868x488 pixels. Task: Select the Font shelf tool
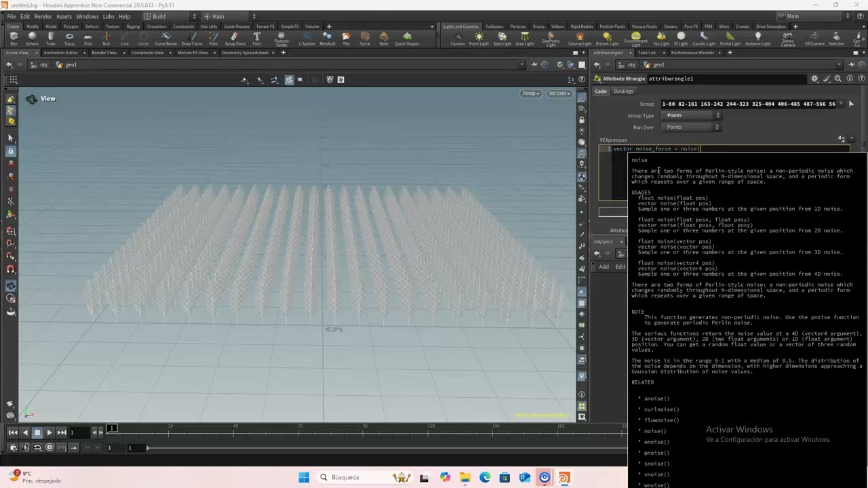256,39
